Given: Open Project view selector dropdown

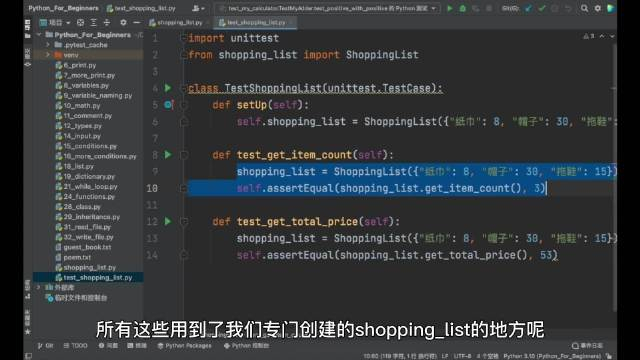Looking at the screenshot, I should 55,22.
